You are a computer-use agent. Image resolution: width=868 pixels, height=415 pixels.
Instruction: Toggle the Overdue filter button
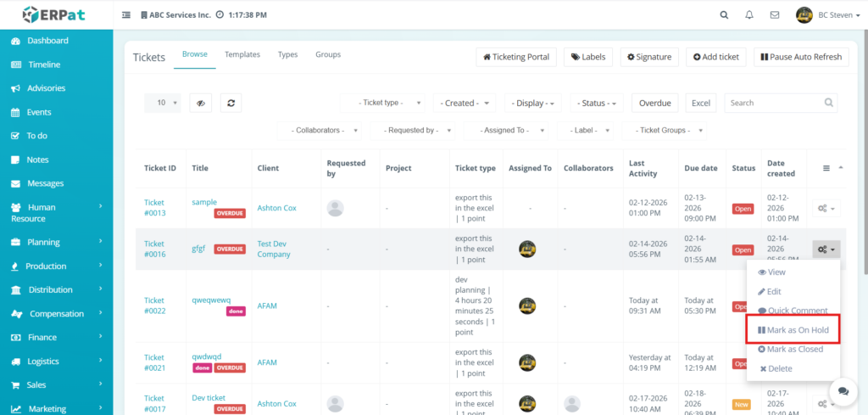[654, 103]
